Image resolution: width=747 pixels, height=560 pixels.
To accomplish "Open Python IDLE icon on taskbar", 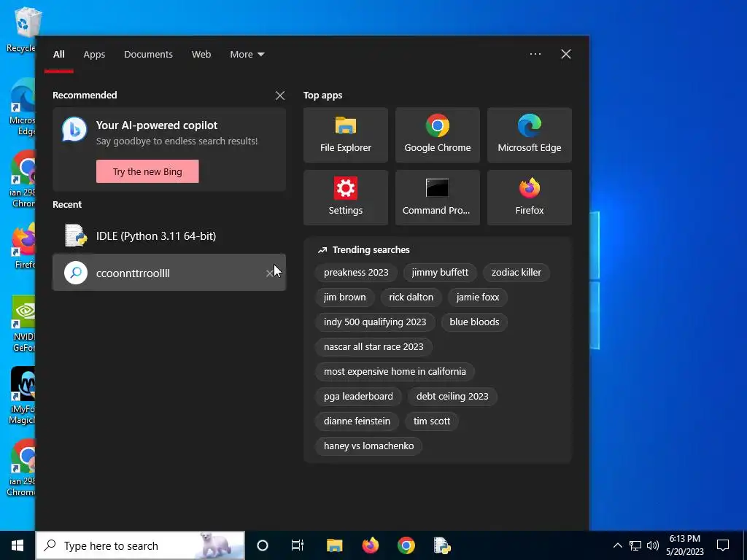I will (x=442, y=545).
